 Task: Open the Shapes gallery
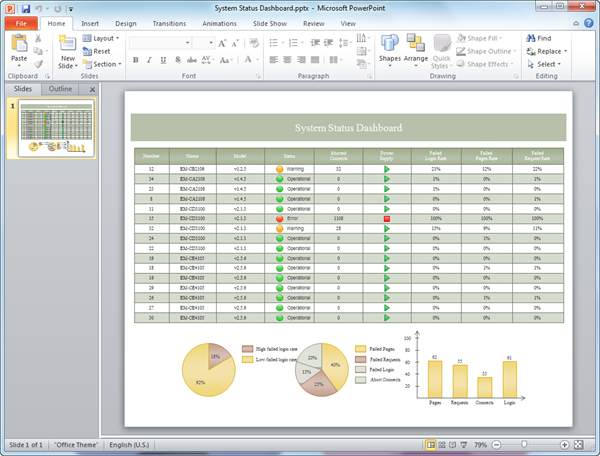point(389,44)
